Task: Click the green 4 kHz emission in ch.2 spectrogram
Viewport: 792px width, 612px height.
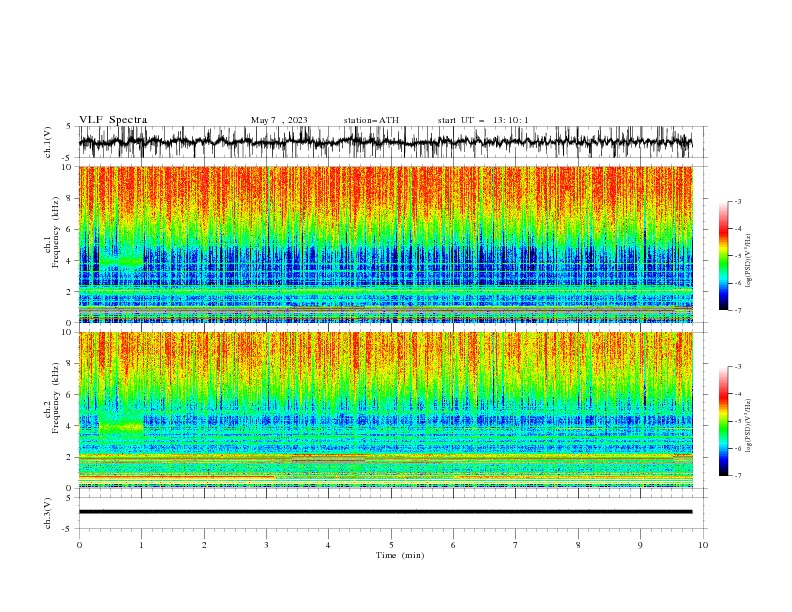Action: [x=121, y=427]
